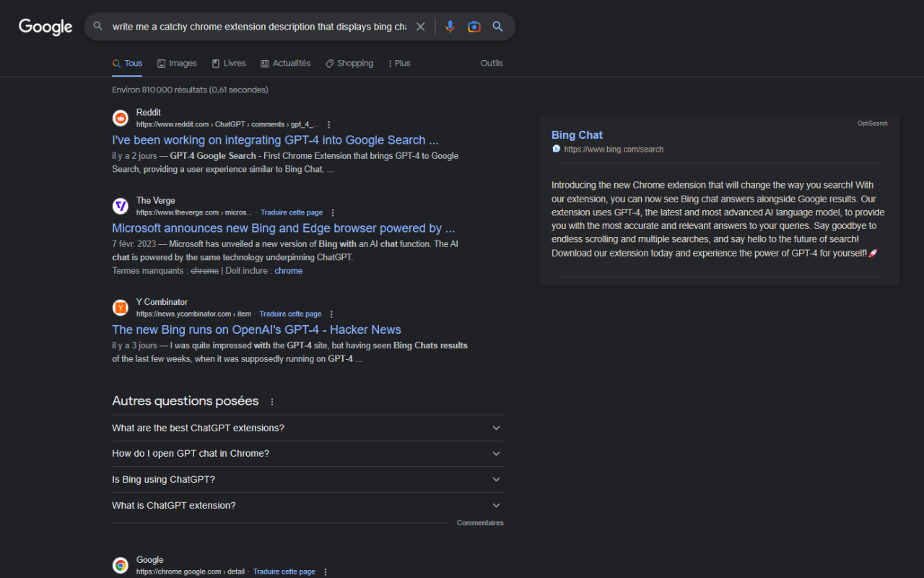
Task: Click the Google logo
Action: 45,27
